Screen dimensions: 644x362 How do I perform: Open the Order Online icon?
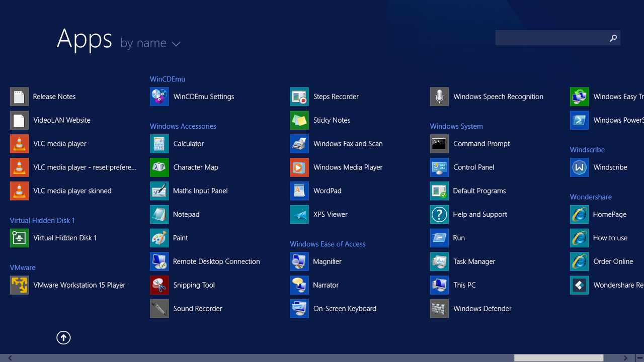click(x=580, y=261)
